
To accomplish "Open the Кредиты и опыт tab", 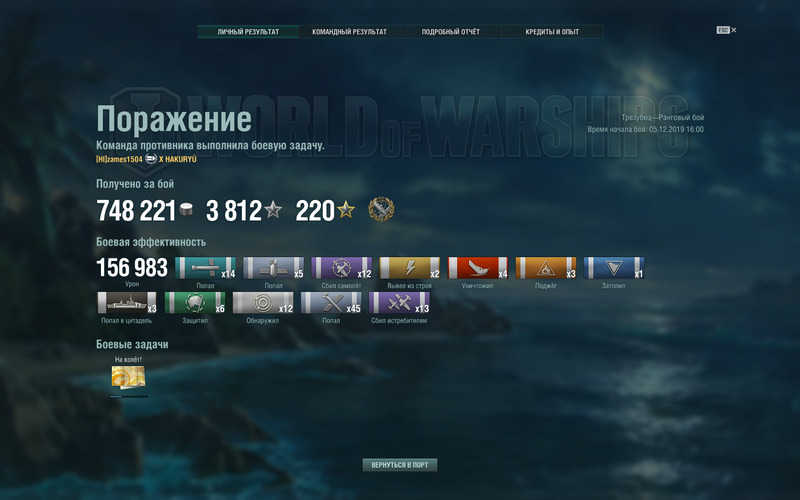I will tap(552, 32).
